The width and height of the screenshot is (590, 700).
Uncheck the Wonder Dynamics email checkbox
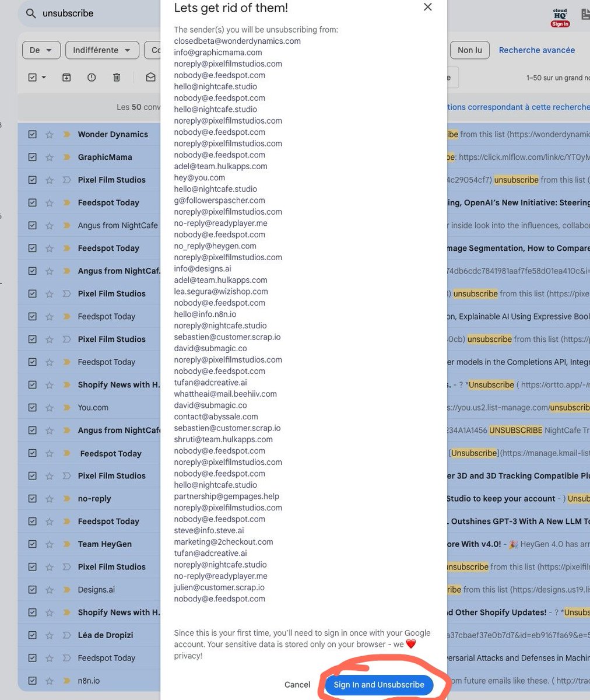click(33, 134)
